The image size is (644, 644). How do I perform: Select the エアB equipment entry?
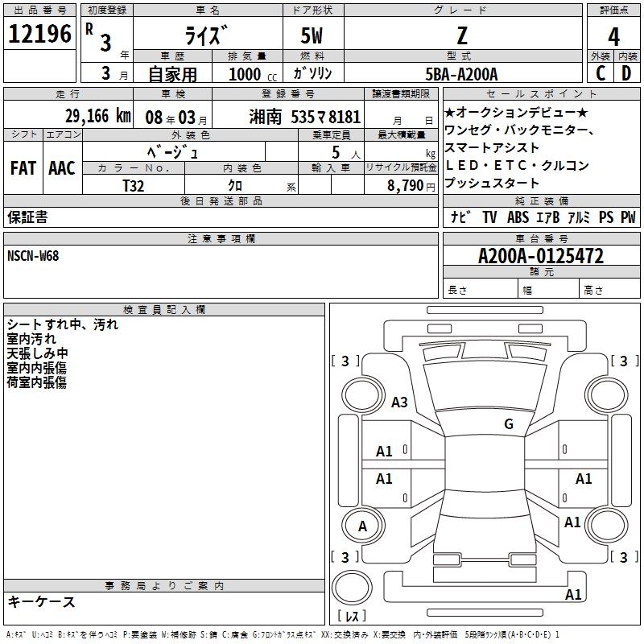548,217
